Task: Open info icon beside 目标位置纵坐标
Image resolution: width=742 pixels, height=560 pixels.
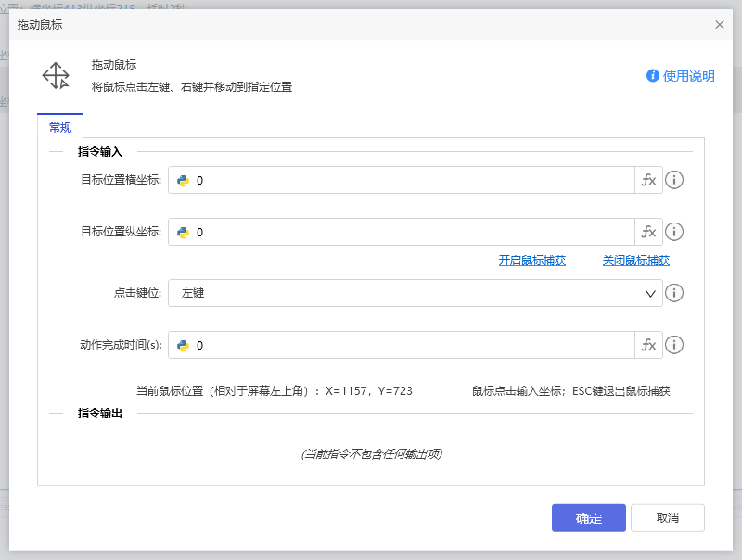Action: [x=674, y=232]
